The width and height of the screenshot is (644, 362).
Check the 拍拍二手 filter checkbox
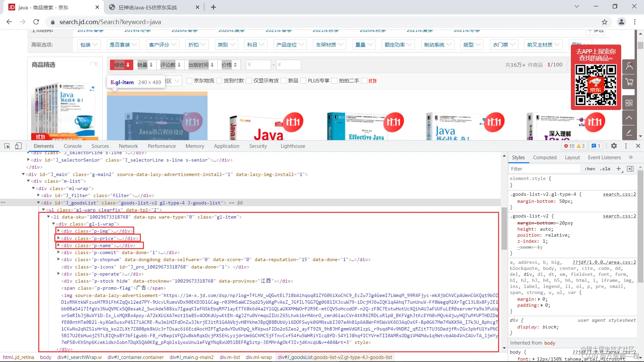pyautogui.click(x=334, y=81)
